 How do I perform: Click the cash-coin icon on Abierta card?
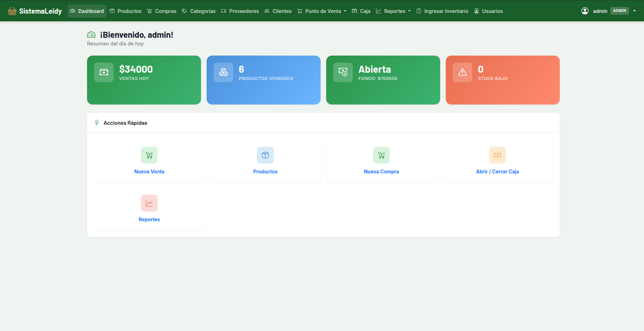[343, 72]
